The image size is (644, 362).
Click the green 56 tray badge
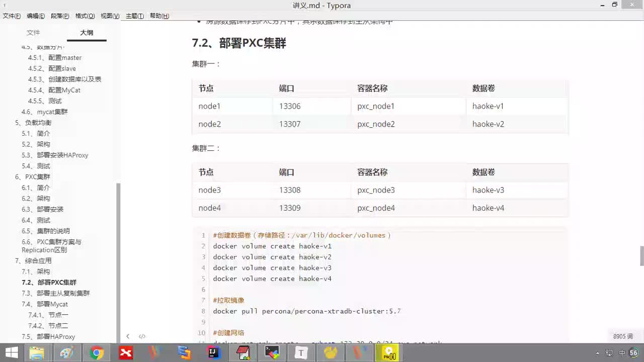633,353
